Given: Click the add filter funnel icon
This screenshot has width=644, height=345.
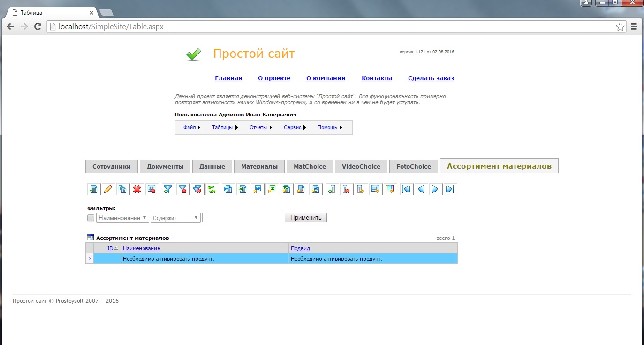Looking at the screenshot, I should coord(168,189).
